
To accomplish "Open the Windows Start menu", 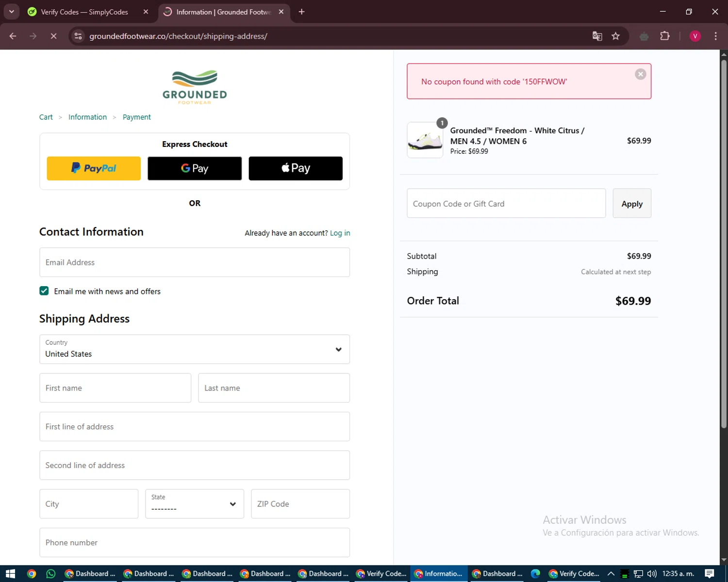I will 10,574.
